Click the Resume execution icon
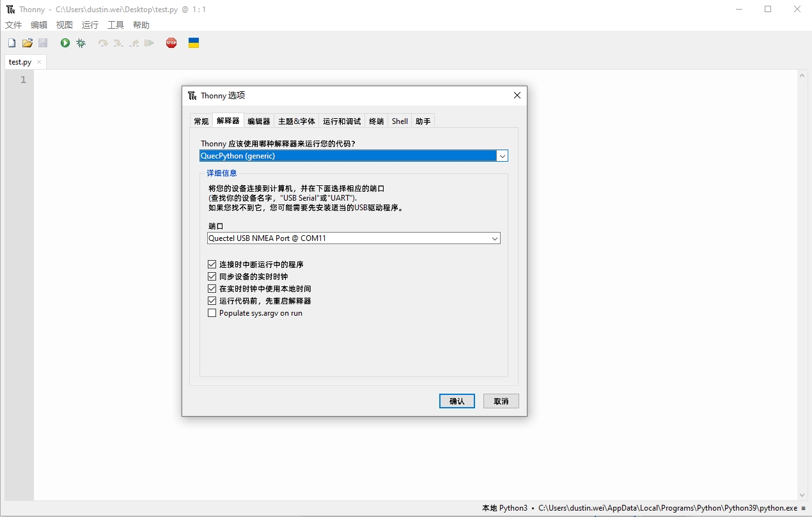Viewport: 812px width, 517px height. point(149,43)
